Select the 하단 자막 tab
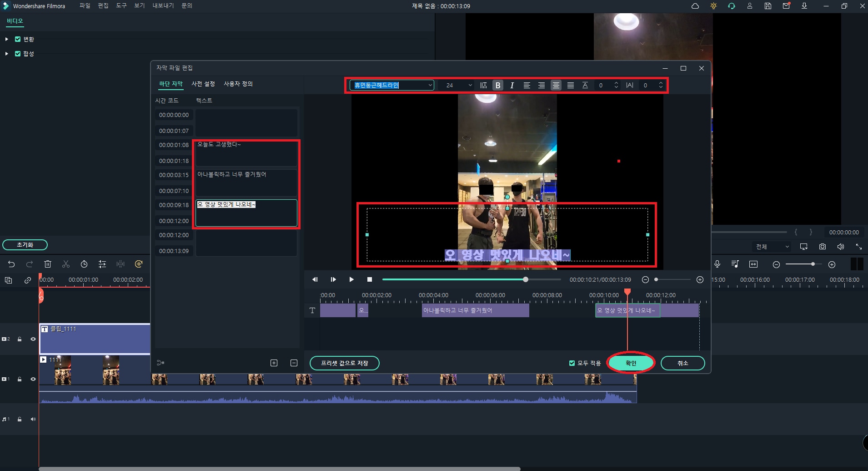This screenshot has height=471, width=868. click(x=171, y=84)
